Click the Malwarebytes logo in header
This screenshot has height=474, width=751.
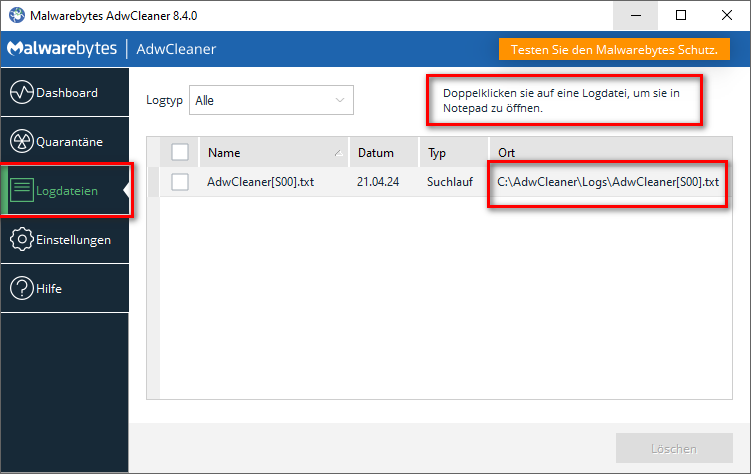tap(62, 48)
